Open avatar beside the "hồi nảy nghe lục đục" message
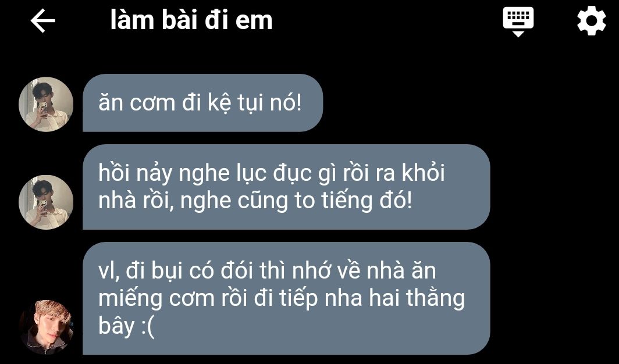The height and width of the screenshot is (364, 619). (46, 202)
